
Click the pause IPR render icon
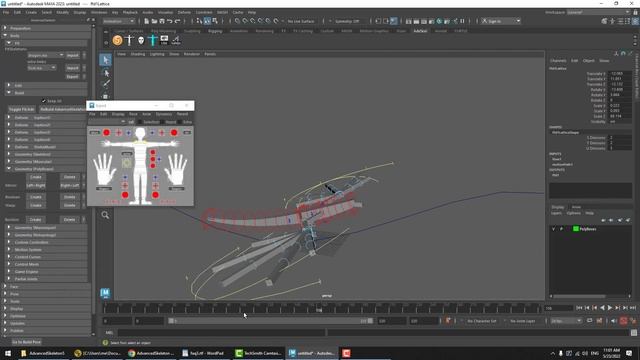462,21
